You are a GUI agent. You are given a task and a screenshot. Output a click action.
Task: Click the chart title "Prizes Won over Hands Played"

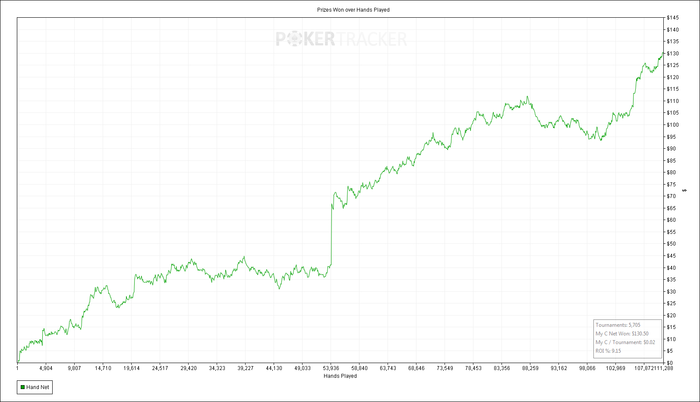coord(353,10)
